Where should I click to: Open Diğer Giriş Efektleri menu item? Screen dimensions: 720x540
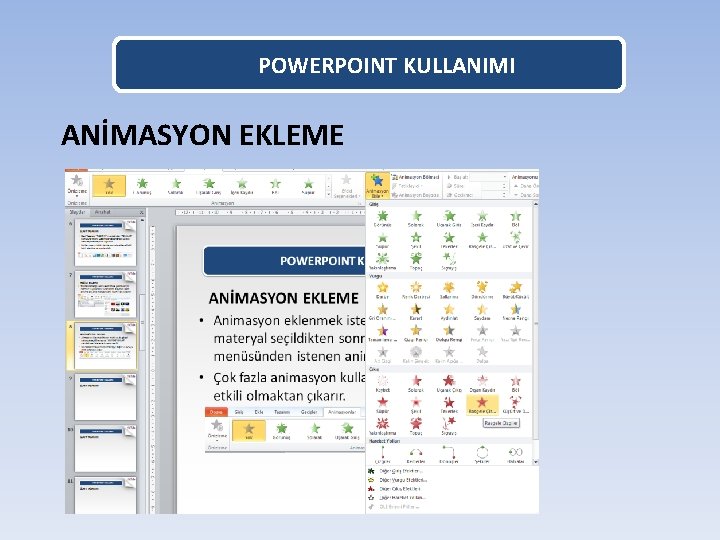(x=395, y=471)
